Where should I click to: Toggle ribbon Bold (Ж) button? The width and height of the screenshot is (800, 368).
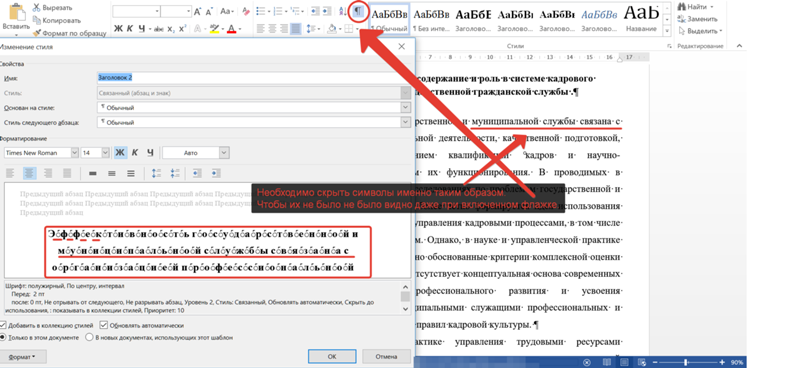pyautogui.click(x=118, y=29)
